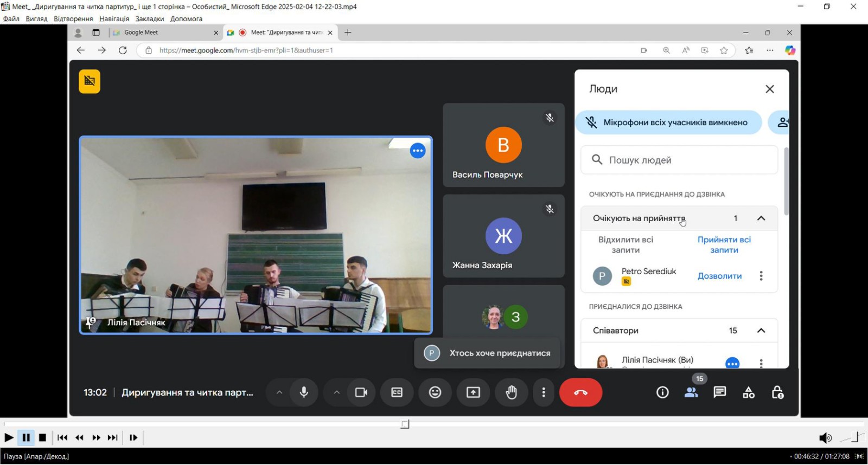Open the emoji reactions button

click(x=435, y=392)
